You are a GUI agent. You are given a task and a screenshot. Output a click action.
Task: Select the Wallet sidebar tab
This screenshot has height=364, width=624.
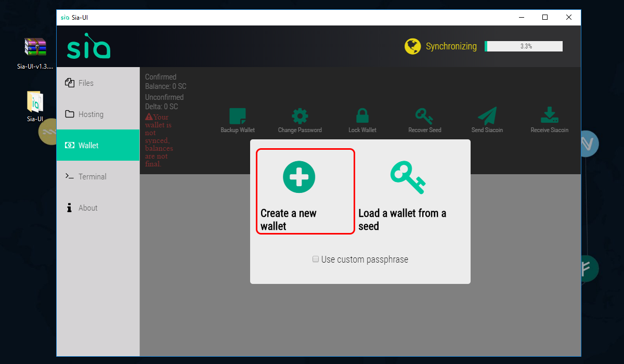(x=98, y=145)
